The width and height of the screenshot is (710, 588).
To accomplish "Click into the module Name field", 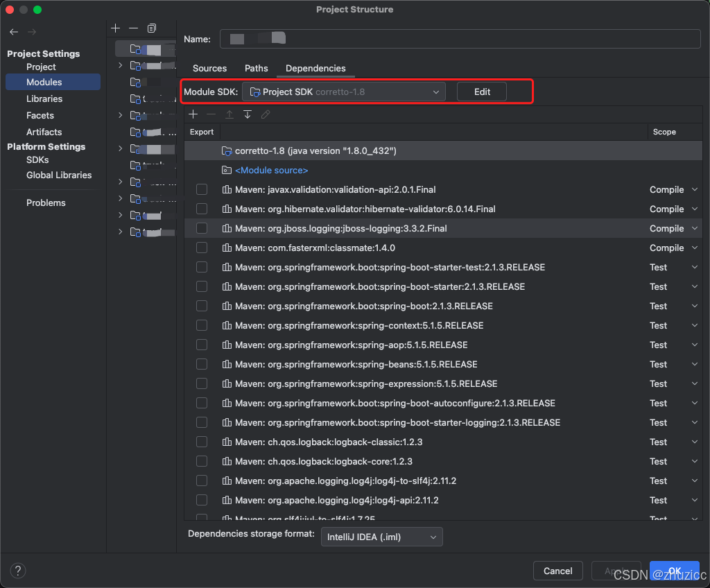I will (460, 39).
